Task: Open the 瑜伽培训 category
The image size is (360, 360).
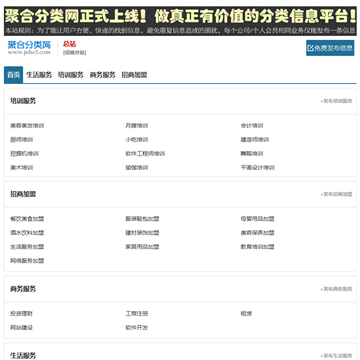Action: (x=137, y=168)
